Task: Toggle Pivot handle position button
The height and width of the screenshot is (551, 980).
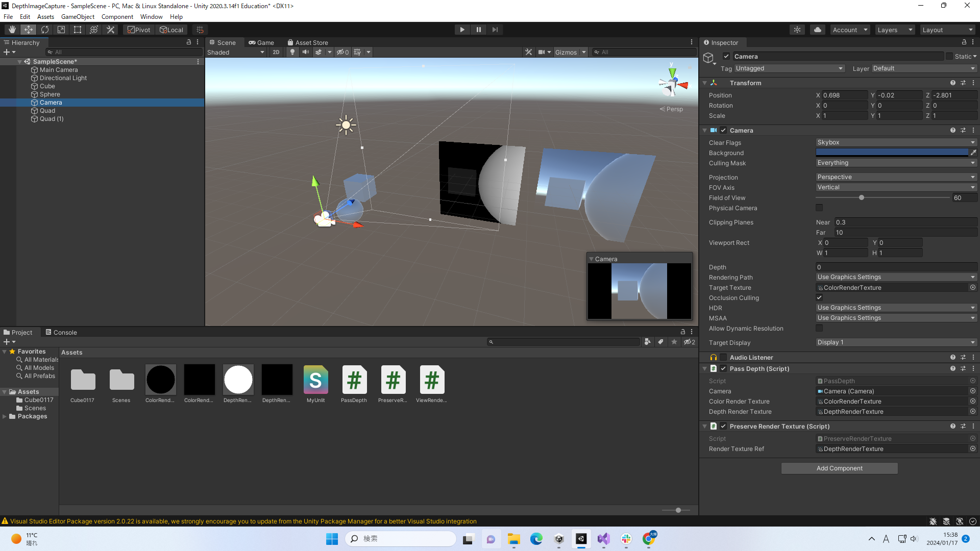Action: [x=139, y=30]
